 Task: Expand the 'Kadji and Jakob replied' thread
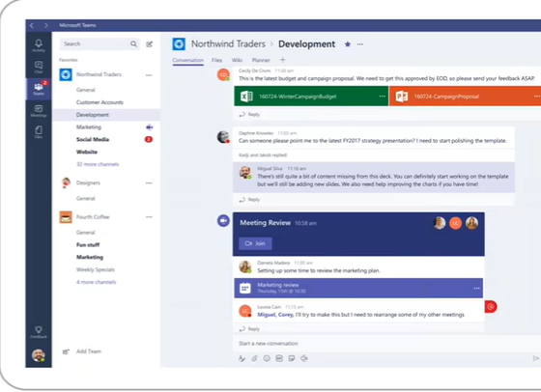click(263, 155)
